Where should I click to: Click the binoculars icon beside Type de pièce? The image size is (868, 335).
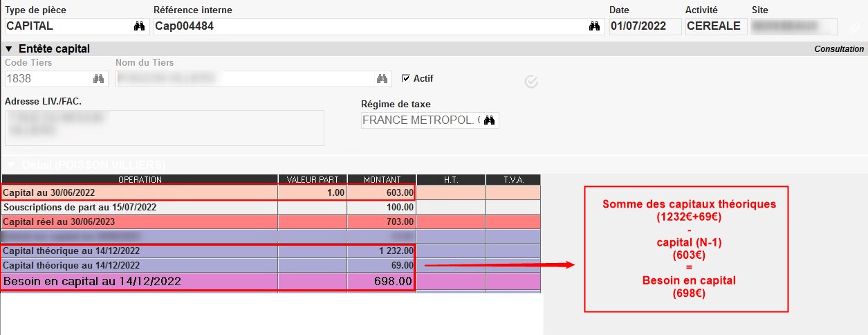tap(139, 26)
